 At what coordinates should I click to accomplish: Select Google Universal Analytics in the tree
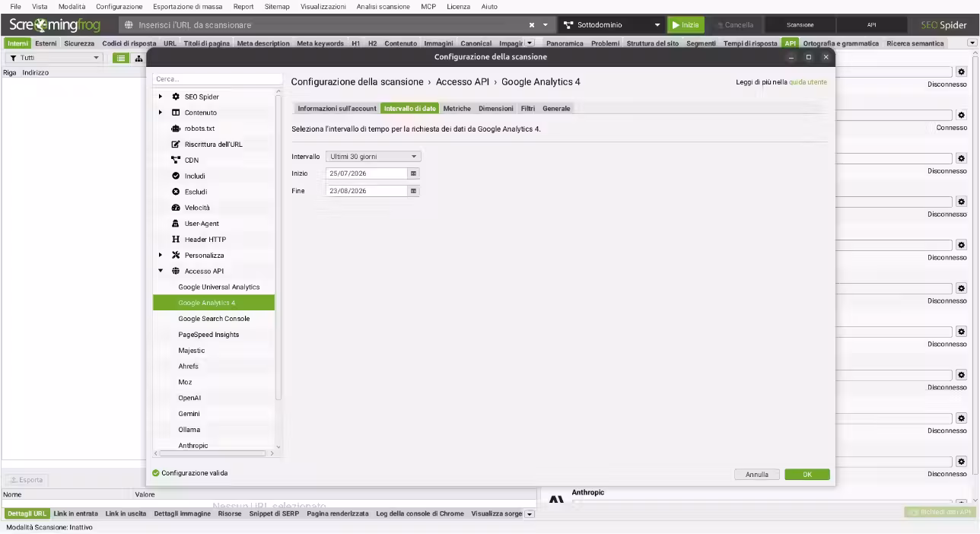click(x=219, y=287)
